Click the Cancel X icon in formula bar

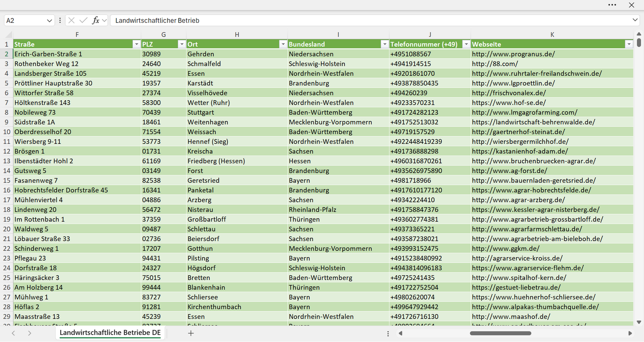click(71, 20)
